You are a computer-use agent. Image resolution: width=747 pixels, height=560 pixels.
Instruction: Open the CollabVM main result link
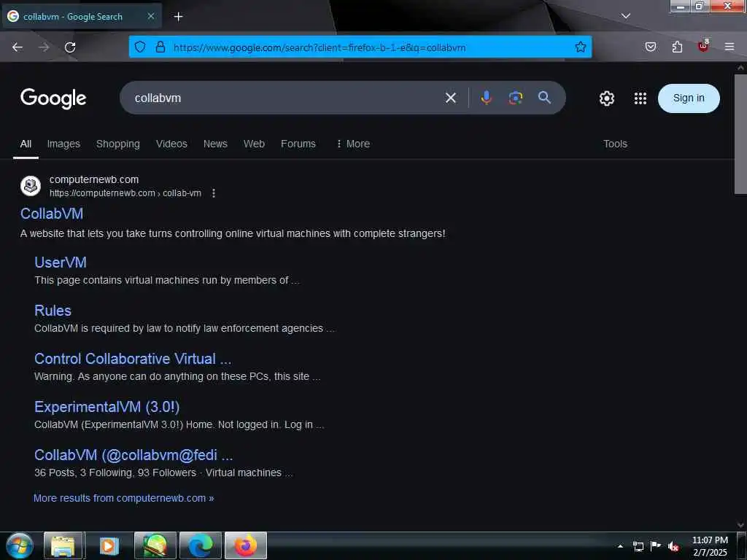[52, 214]
